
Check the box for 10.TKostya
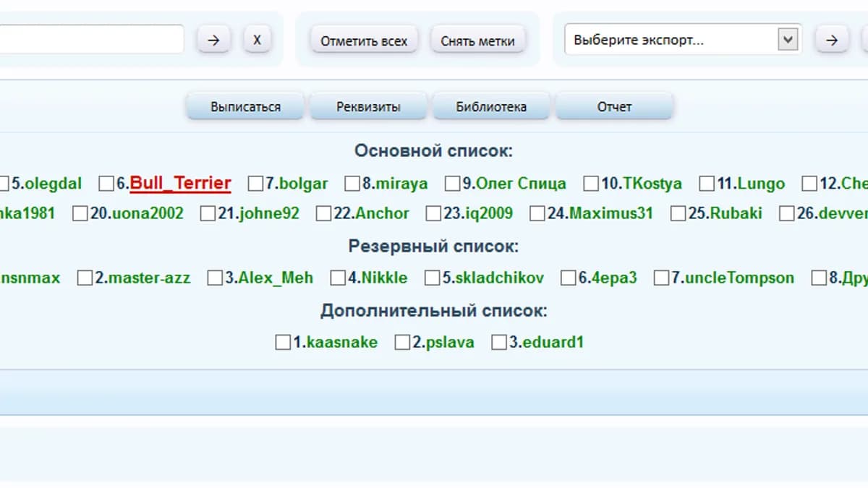[592, 184]
